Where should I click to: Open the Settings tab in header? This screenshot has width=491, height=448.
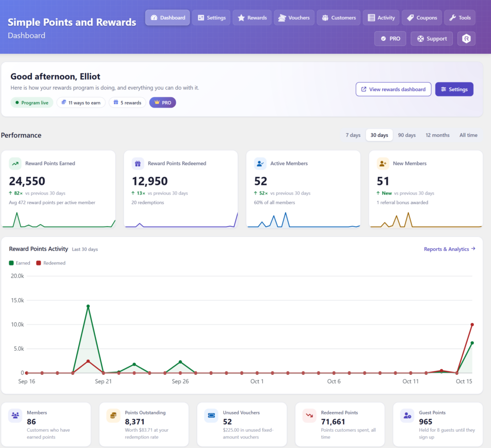(211, 18)
